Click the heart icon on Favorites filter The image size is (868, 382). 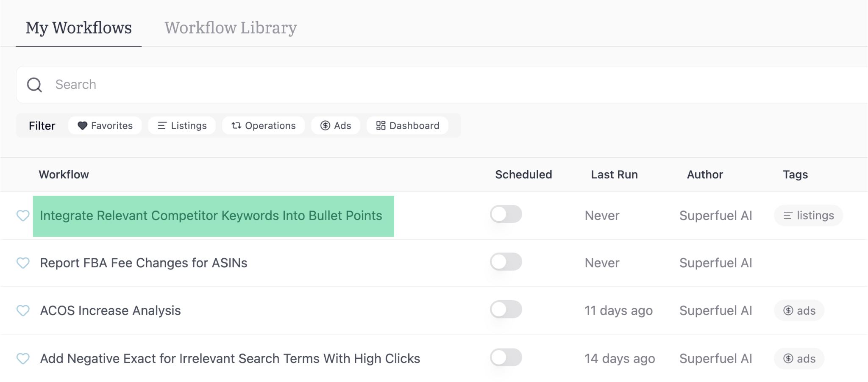click(x=83, y=125)
